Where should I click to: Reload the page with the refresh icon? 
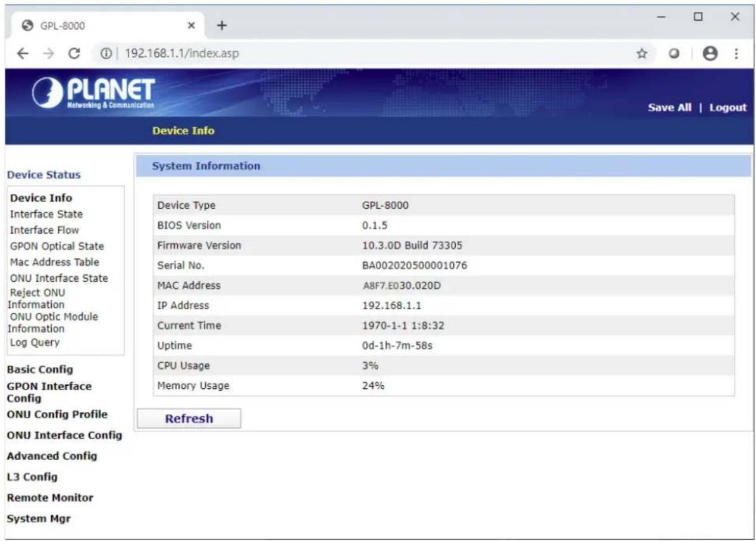pyautogui.click(x=75, y=53)
